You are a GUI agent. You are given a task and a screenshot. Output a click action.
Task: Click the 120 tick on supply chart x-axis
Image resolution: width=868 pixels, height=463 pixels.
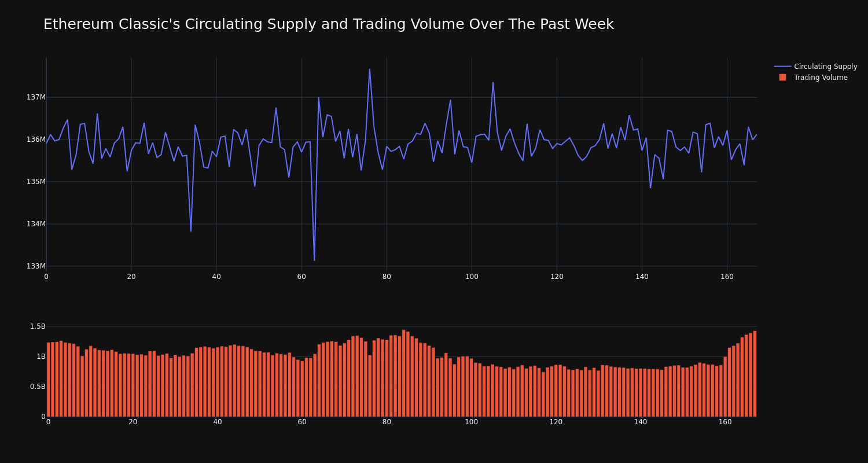[x=557, y=277]
